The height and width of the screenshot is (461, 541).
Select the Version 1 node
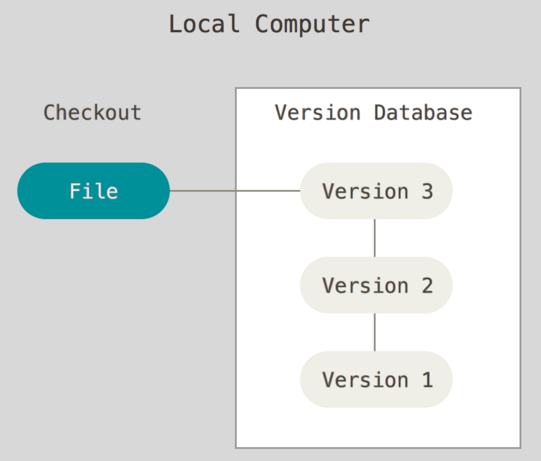pos(376,379)
